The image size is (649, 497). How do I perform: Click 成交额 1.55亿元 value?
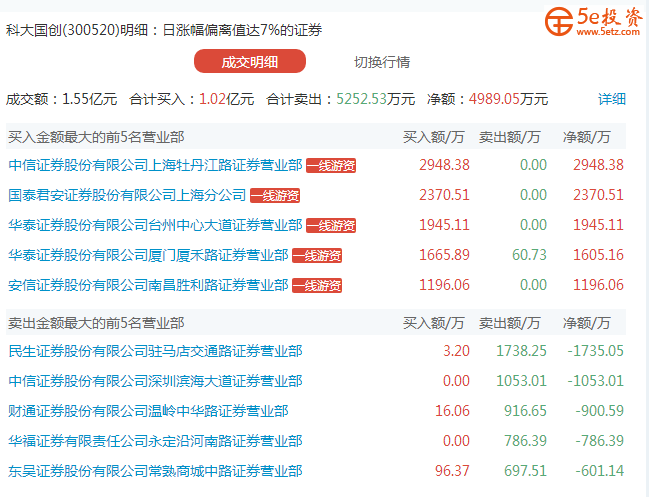(89, 99)
